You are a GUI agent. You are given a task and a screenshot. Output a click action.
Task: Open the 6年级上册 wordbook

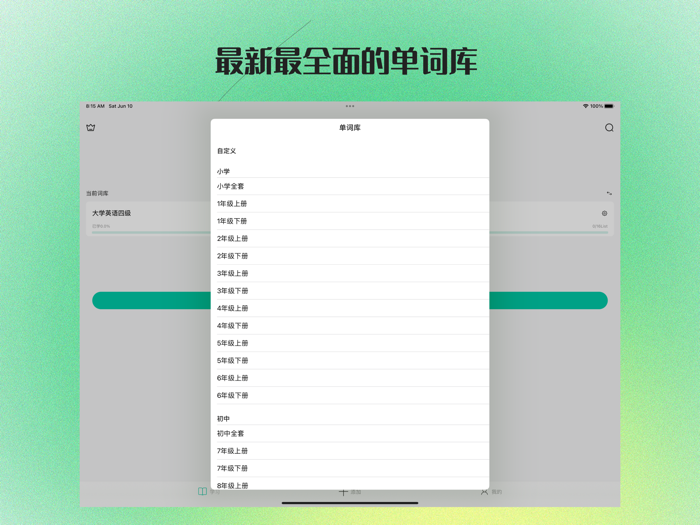[350, 378]
